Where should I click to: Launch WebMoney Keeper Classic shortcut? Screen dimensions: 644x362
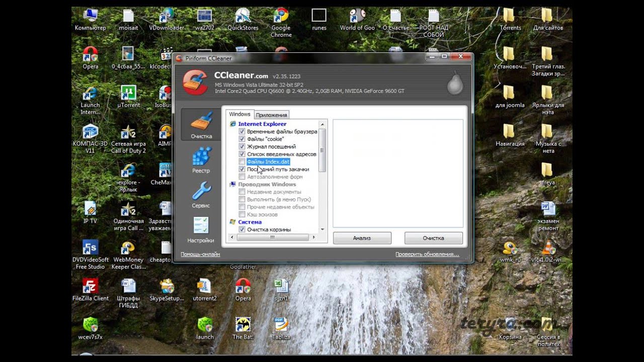click(128, 255)
